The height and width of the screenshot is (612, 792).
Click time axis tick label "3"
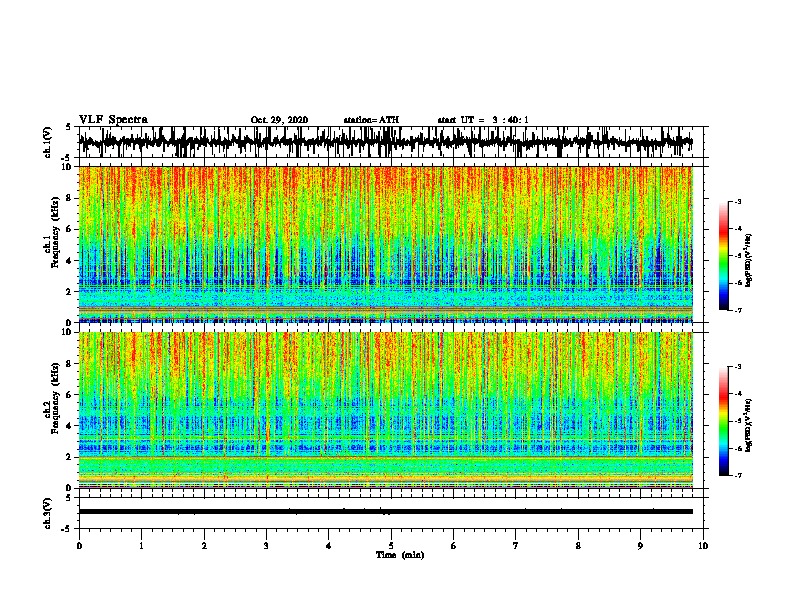tap(266, 546)
